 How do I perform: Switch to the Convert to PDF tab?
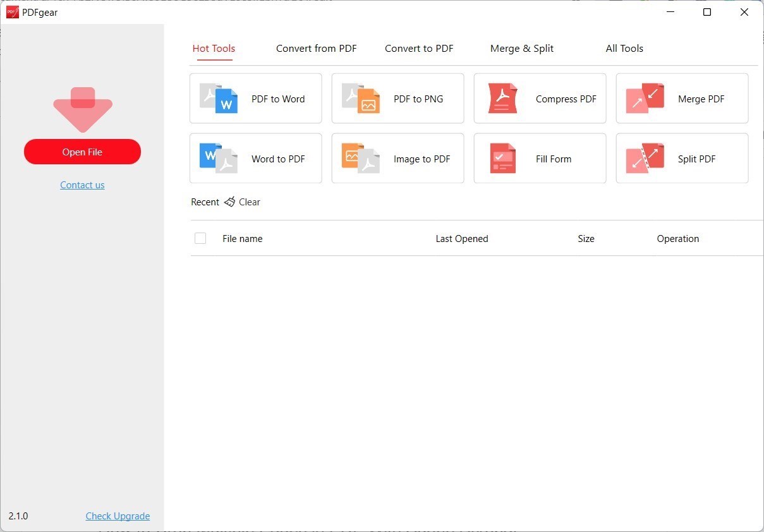pyautogui.click(x=419, y=48)
